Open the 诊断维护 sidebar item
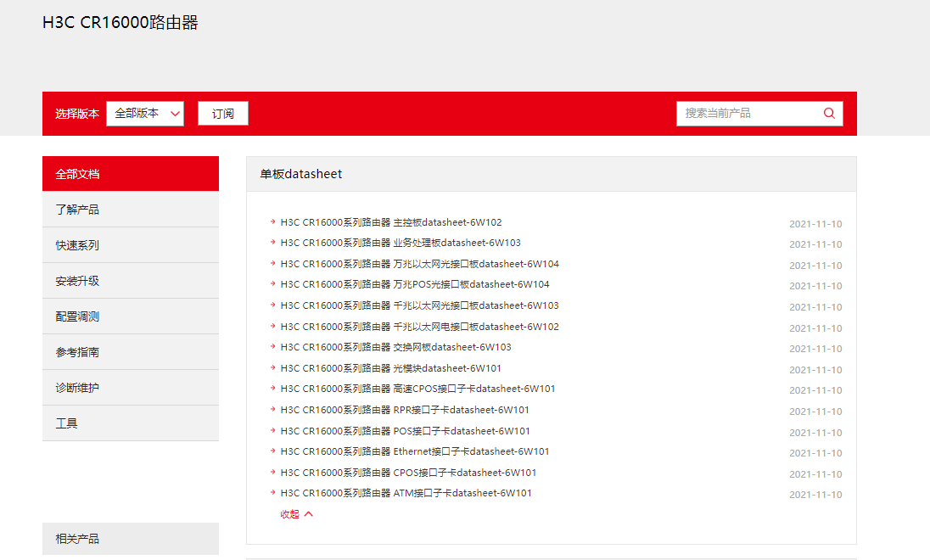 [x=131, y=388]
